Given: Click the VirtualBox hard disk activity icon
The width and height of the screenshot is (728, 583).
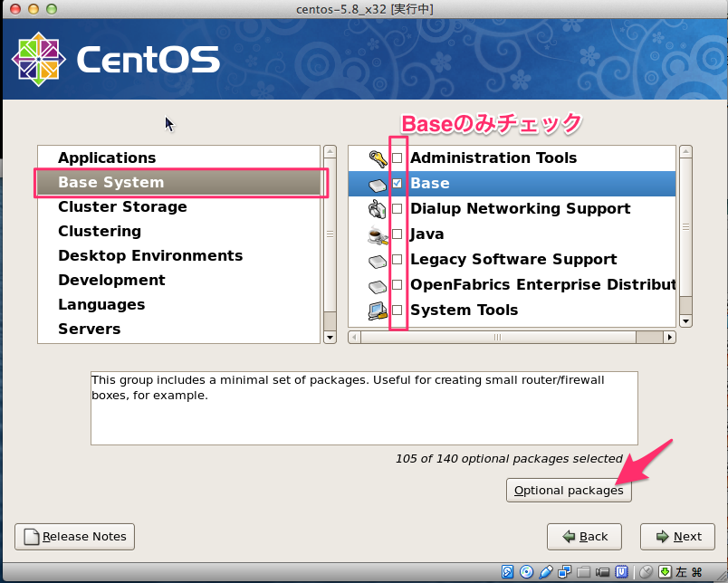Looking at the screenshot, I should click(507, 572).
